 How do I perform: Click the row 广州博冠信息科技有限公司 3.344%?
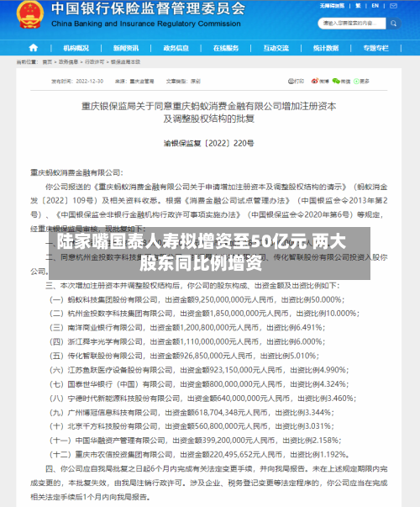click(x=192, y=413)
